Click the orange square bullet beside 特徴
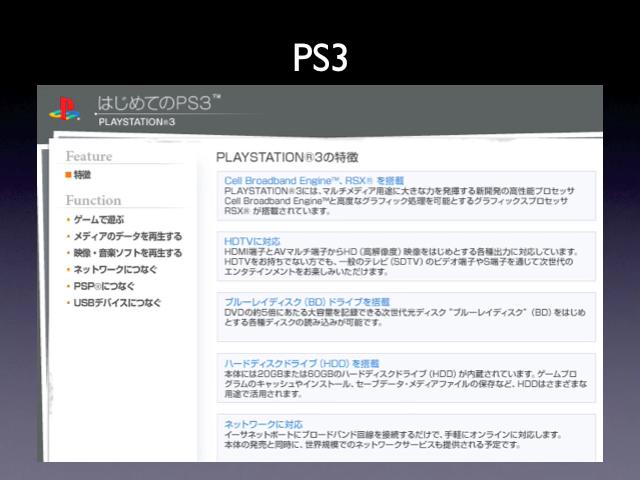The width and height of the screenshot is (640, 480). (68, 175)
